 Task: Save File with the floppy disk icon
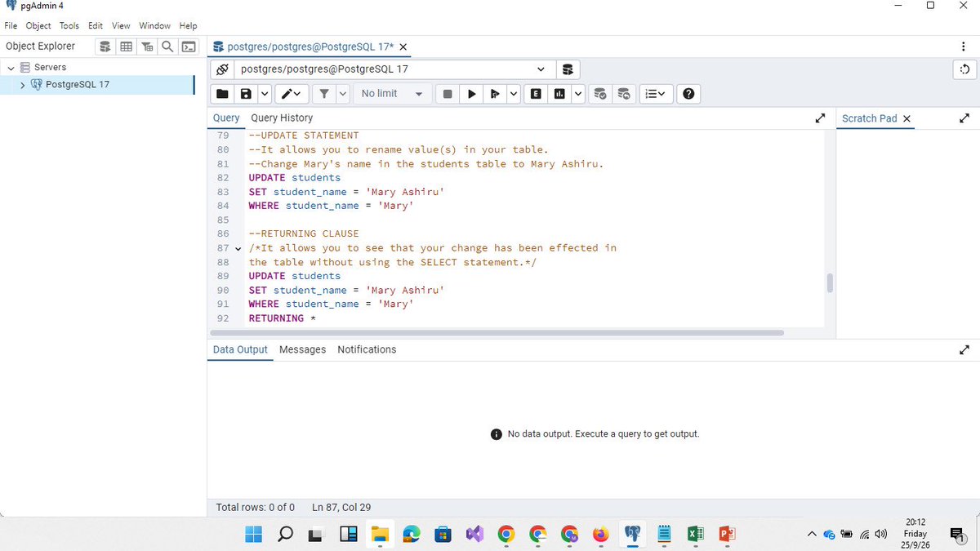click(x=245, y=94)
